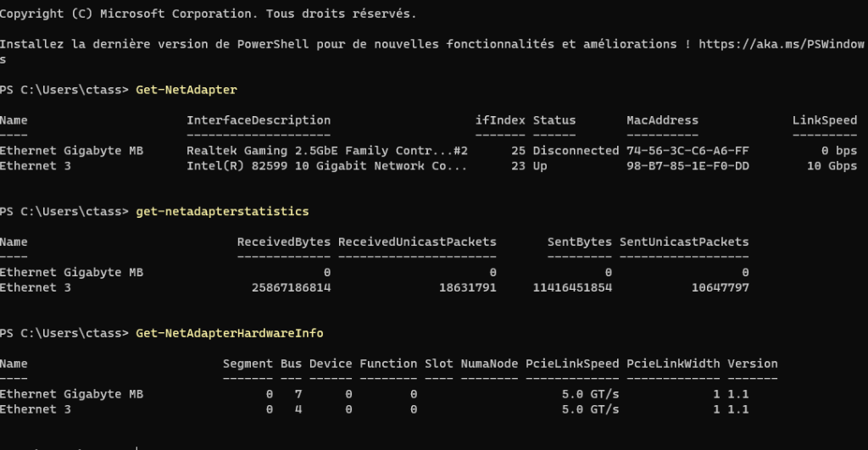
Task: Click the InterfaceDescription column header
Action: [x=259, y=120]
